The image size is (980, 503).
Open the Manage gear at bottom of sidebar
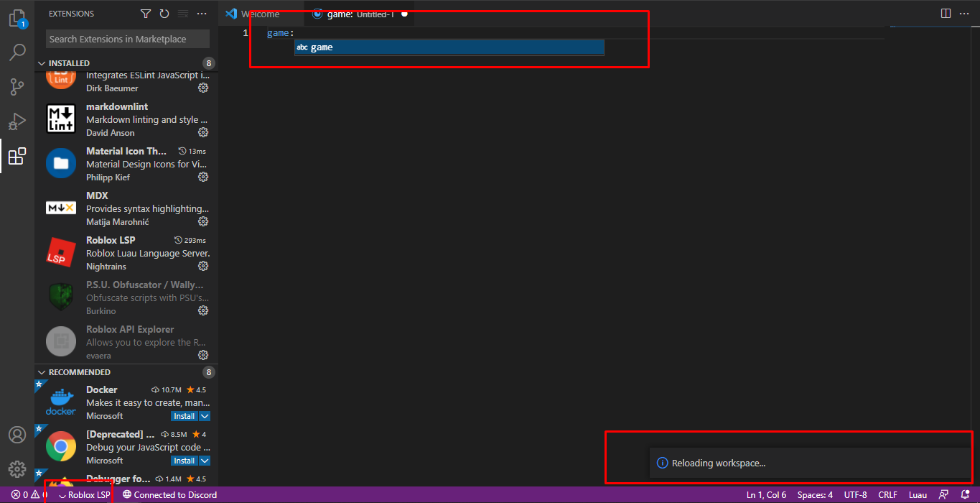pos(17,469)
